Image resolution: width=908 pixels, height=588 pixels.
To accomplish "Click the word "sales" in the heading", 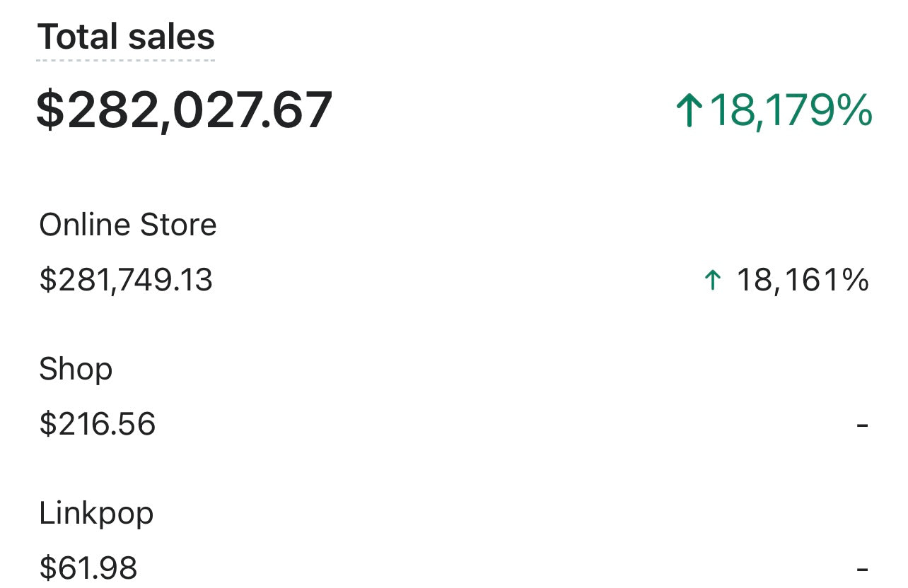I will (171, 37).
